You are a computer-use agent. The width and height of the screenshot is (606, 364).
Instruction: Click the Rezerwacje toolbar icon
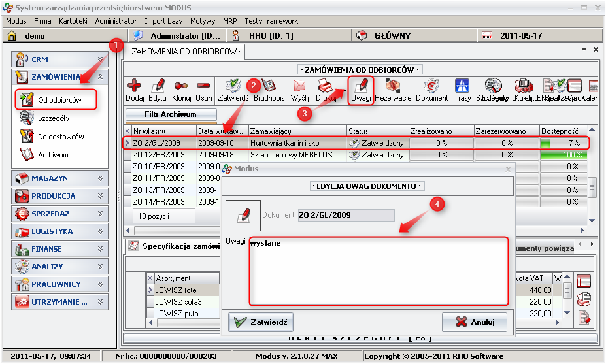pos(393,87)
